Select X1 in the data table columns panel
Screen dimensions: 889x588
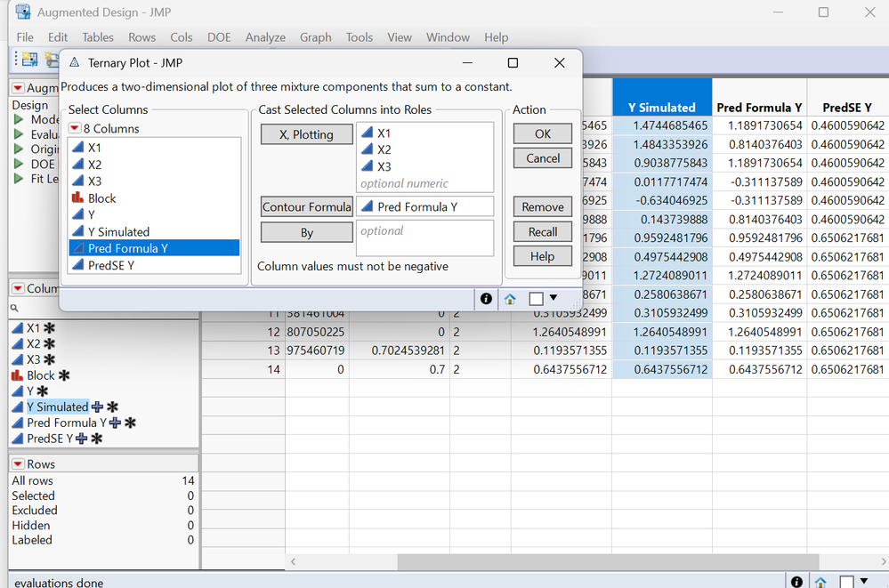click(34, 327)
